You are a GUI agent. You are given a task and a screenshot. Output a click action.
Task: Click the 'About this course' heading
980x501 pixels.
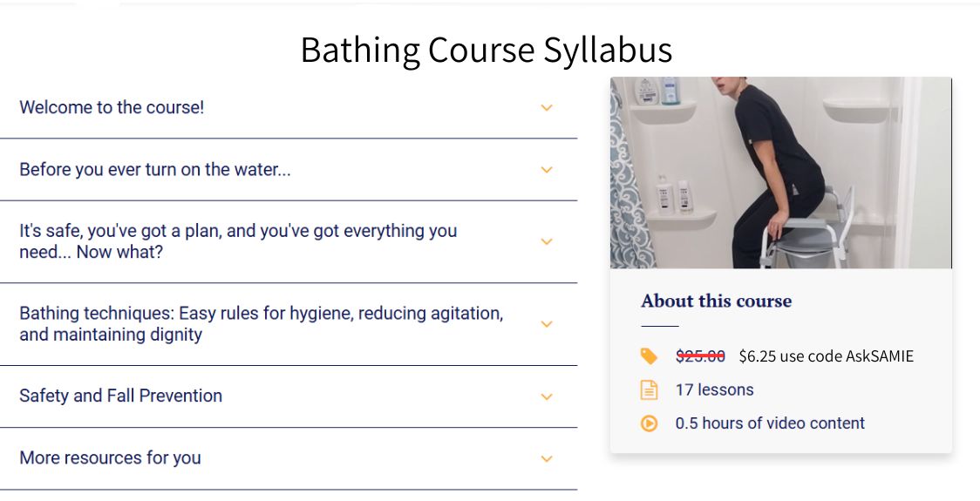(716, 301)
